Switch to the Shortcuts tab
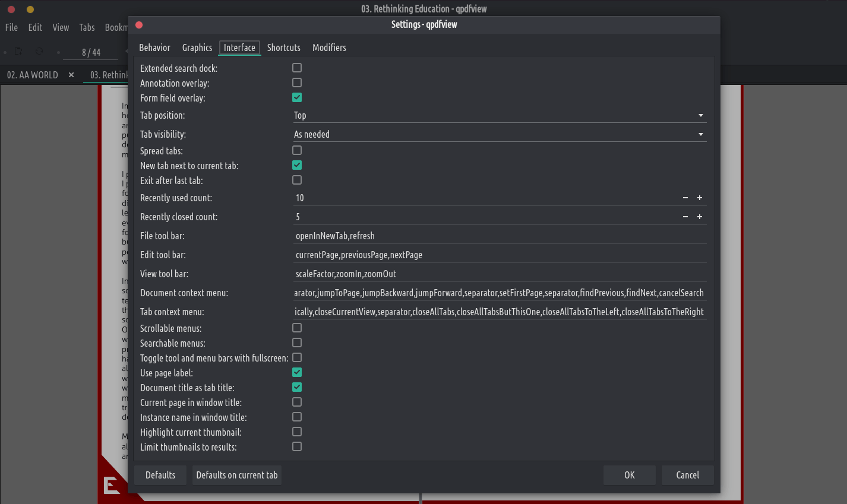The width and height of the screenshot is (847, 504). [x=283, y=47]
